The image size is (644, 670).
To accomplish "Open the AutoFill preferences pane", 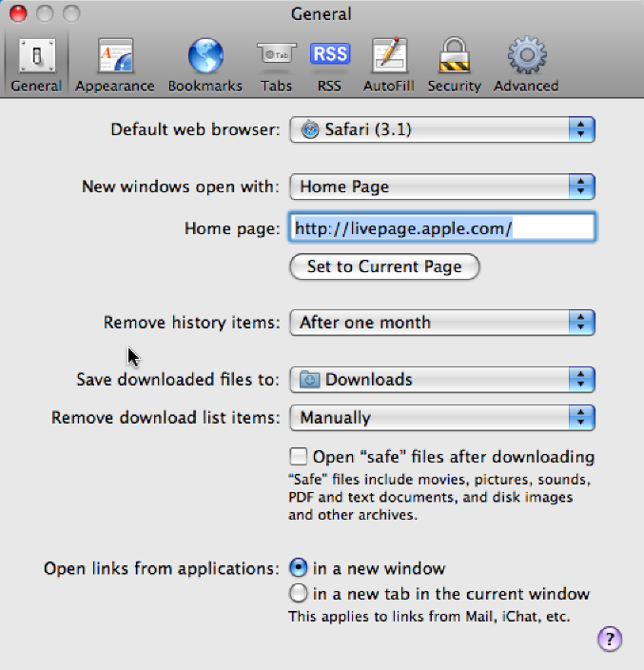I will pos(389,65).
